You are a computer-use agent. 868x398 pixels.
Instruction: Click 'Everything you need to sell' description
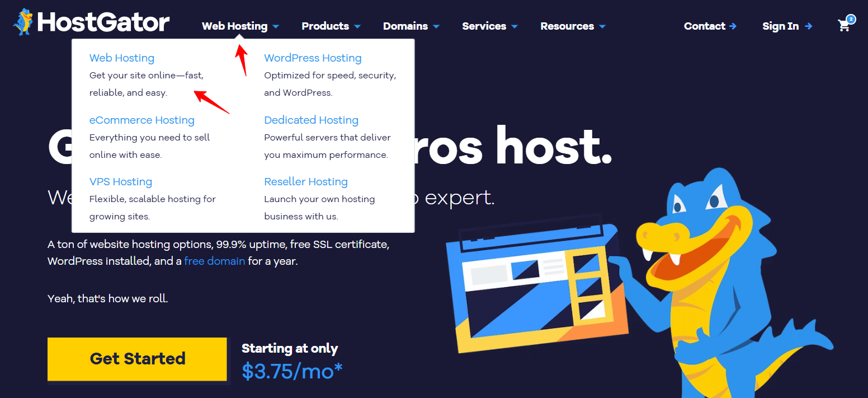(x=150, y=137)
